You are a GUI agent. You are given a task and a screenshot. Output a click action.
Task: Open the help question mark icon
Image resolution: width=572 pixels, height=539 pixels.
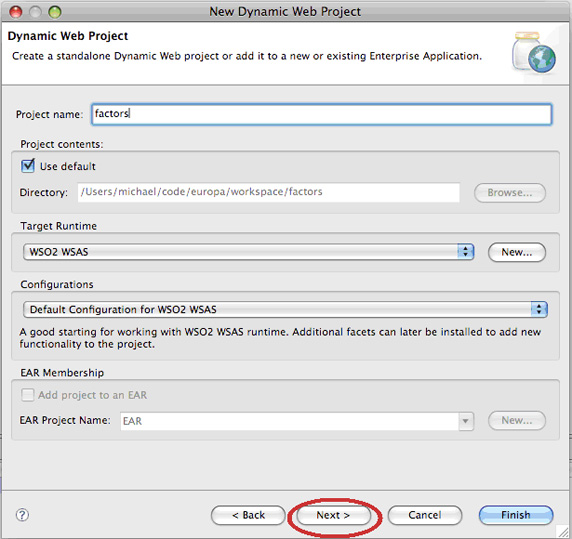(x=22, y=515)
